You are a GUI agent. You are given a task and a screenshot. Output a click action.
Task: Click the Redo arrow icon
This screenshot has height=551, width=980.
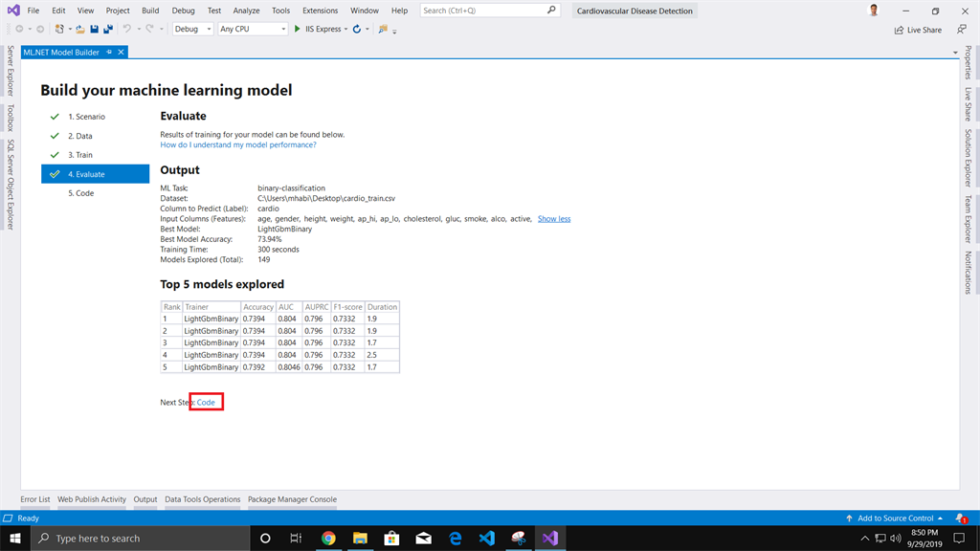149,29
